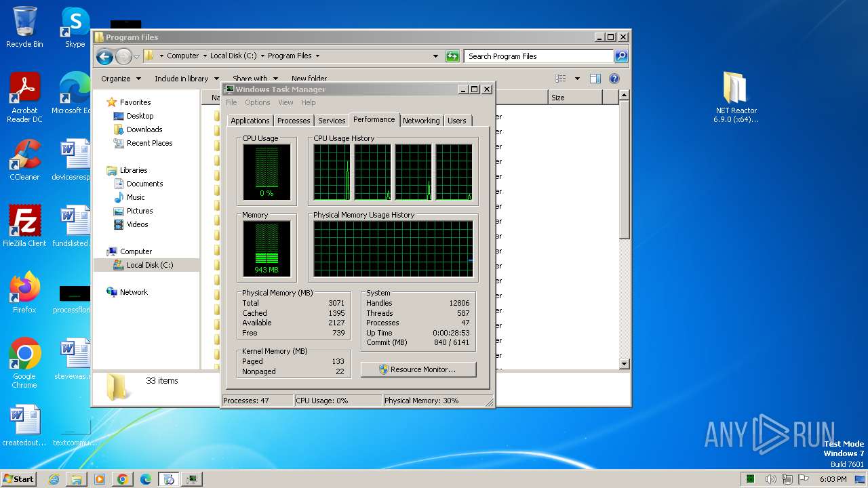Click the Chrome taskbar icon
This screenshot has width=868, height=488.
123,479
